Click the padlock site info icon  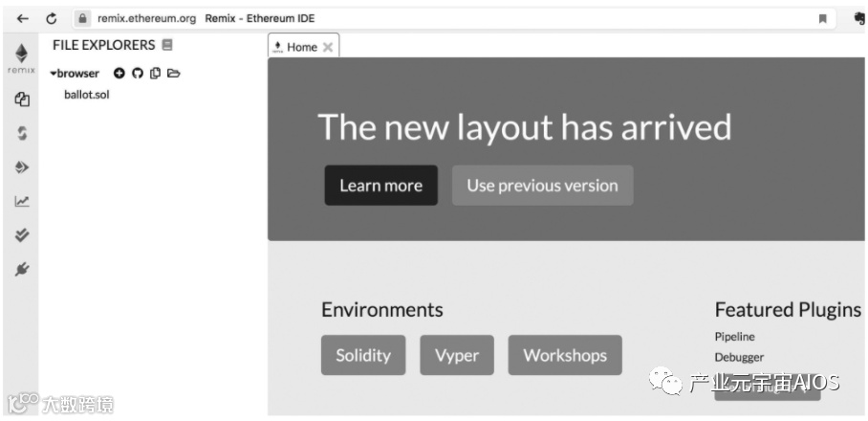[83, 18]
